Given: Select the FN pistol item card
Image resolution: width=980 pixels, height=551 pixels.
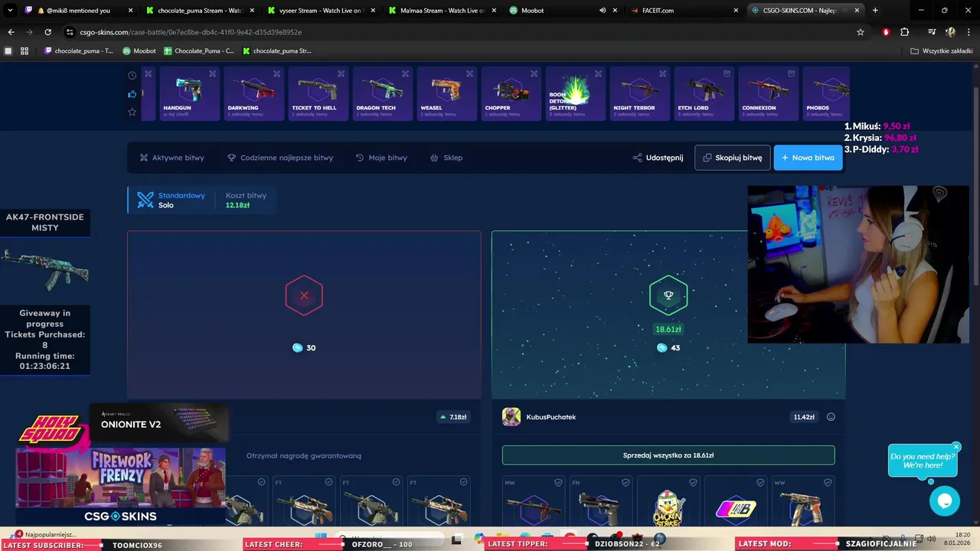Looking at the screenshot, I should 601,500.
